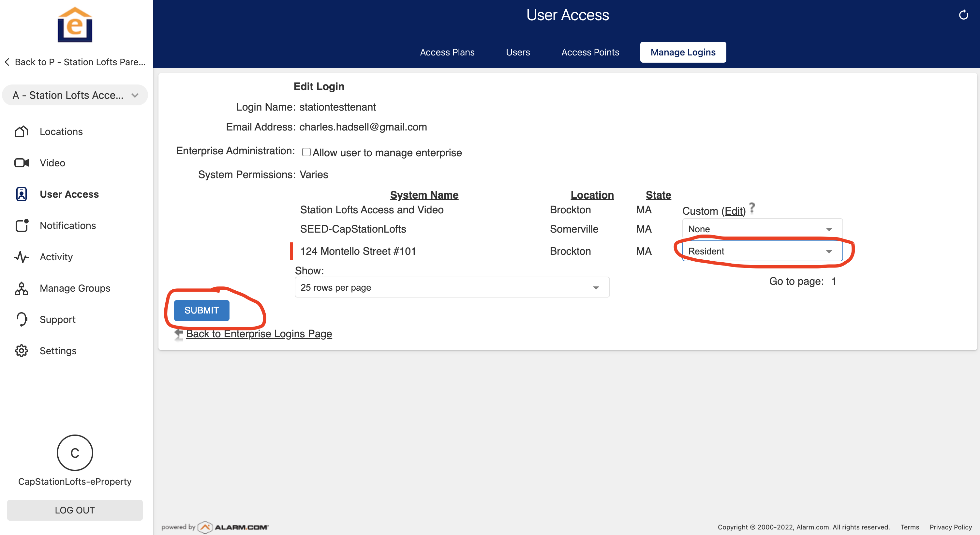Follow Back to Enterprise Logins Page link
This screenshot has width=980, height=535.
click(259, 334)
